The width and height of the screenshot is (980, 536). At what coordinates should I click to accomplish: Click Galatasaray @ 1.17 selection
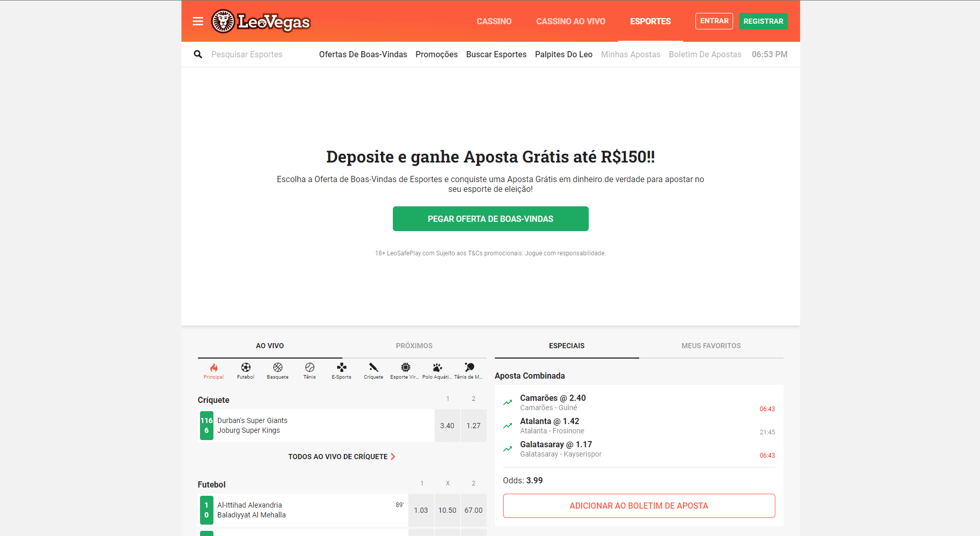[x=556, y=444]
